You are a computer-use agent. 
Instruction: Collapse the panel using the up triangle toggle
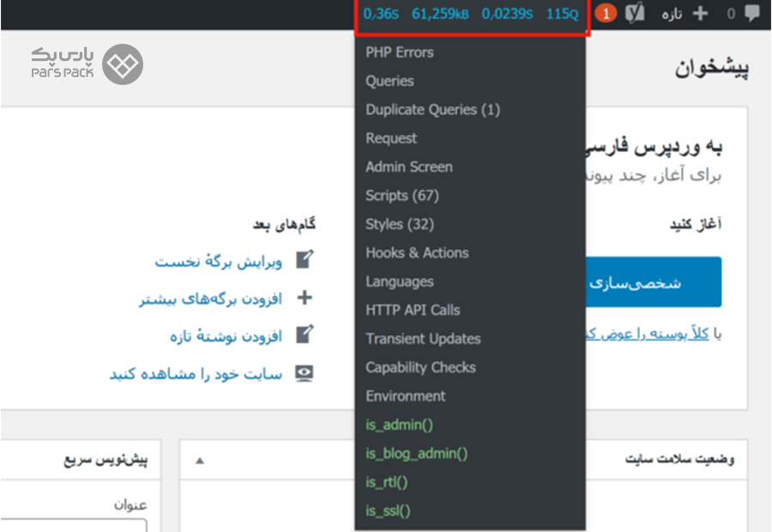[x=199, y=461]
